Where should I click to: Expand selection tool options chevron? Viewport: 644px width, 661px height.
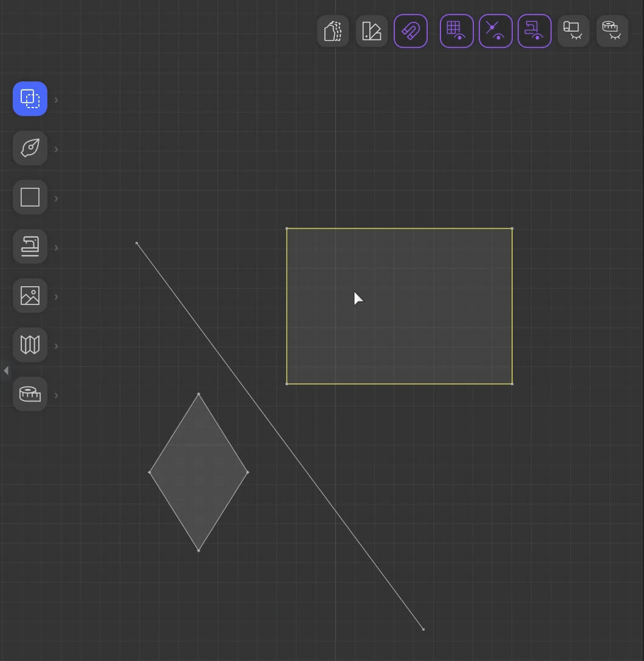click(x=56, y=100)
